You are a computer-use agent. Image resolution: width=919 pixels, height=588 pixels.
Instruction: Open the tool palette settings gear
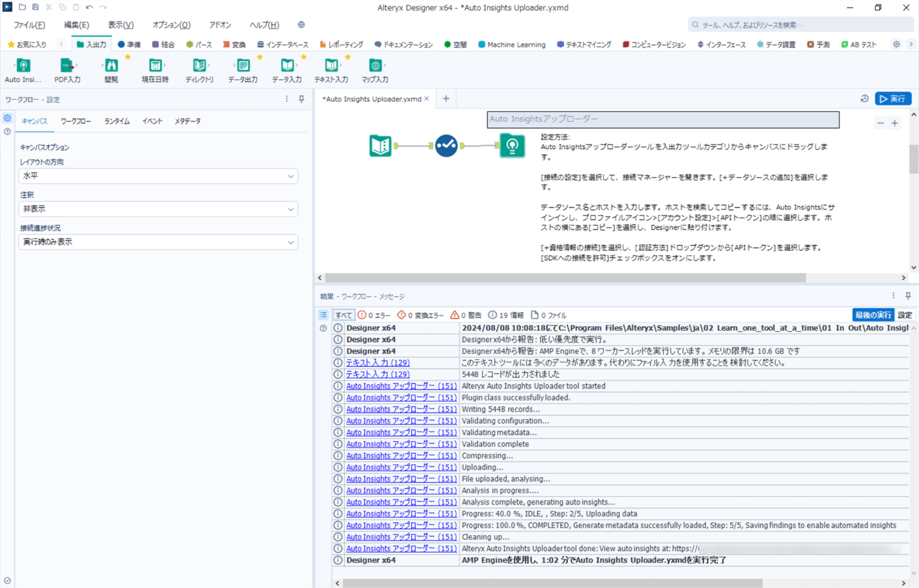(x=896, y=45)
